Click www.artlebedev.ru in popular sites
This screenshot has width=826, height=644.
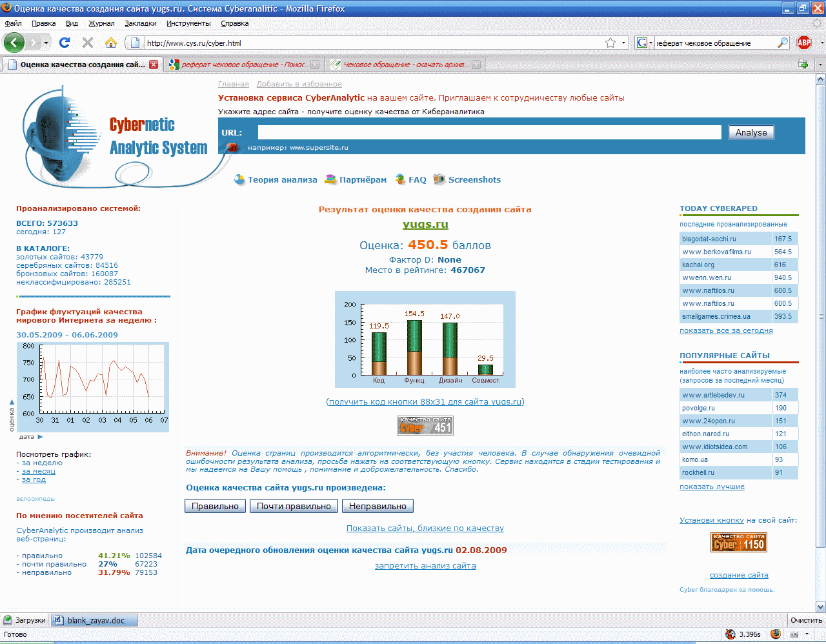713,395
